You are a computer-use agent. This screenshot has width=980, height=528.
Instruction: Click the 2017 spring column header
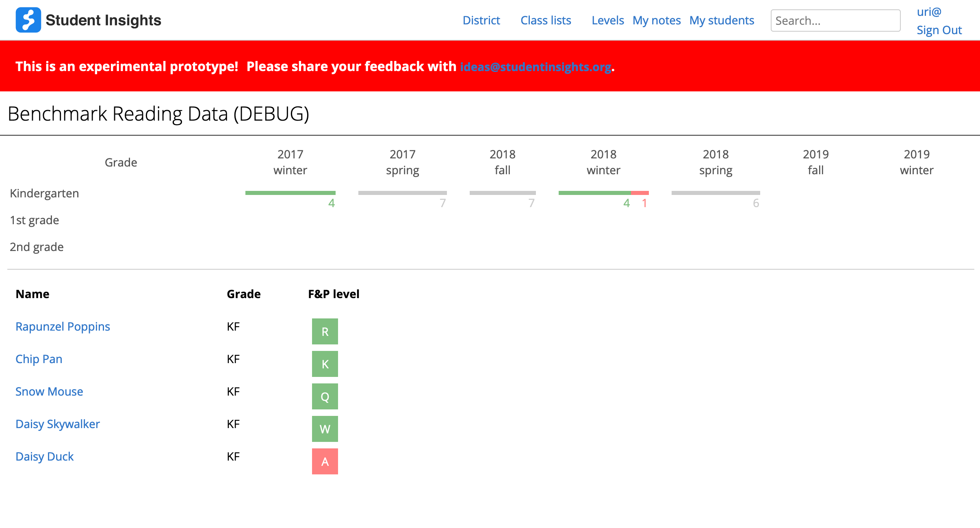[x=403, y=162]
